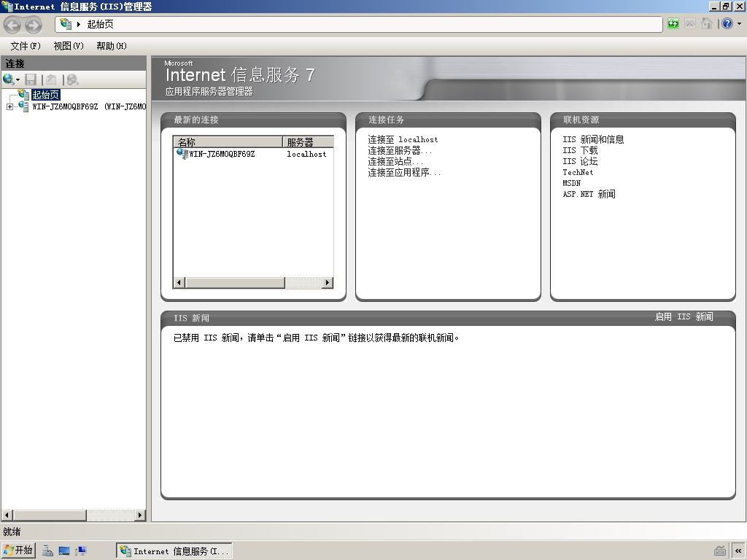Click server icon in recent connections row
The height and width of the screenshot is (560, 747).
pos(182,154)
